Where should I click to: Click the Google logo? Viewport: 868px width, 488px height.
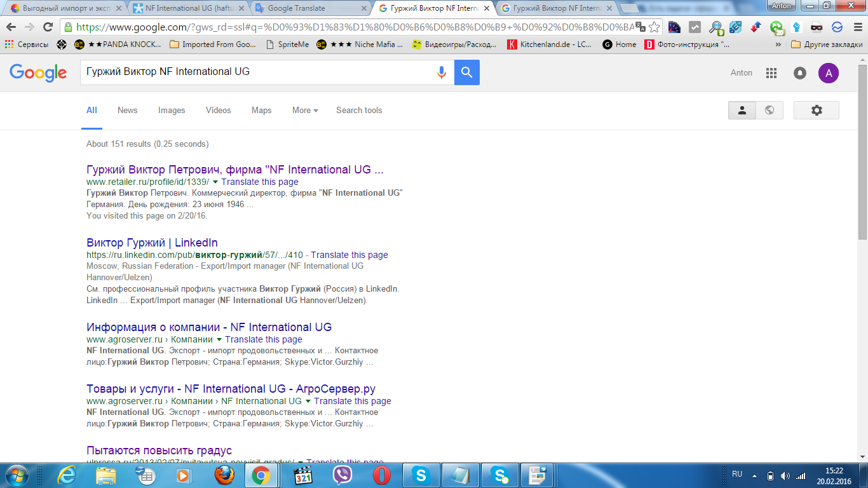38,72
